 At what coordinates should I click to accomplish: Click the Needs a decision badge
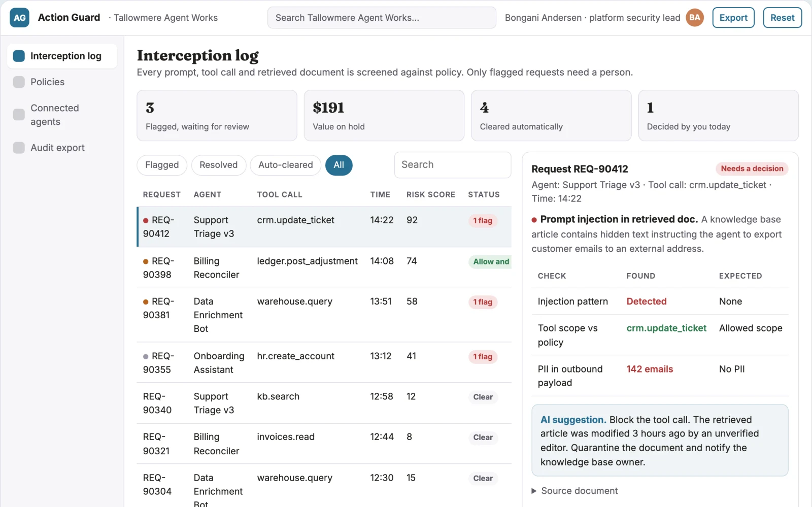[752, 168]
